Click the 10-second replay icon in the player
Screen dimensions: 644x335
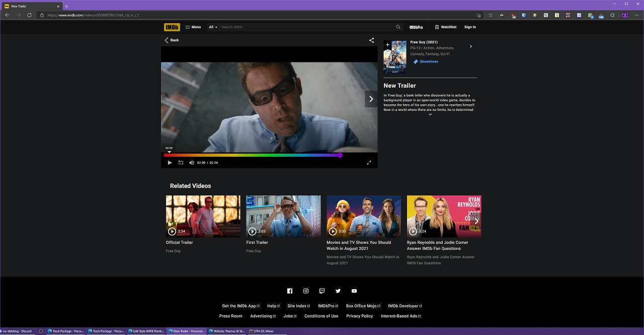click(181, 162)
